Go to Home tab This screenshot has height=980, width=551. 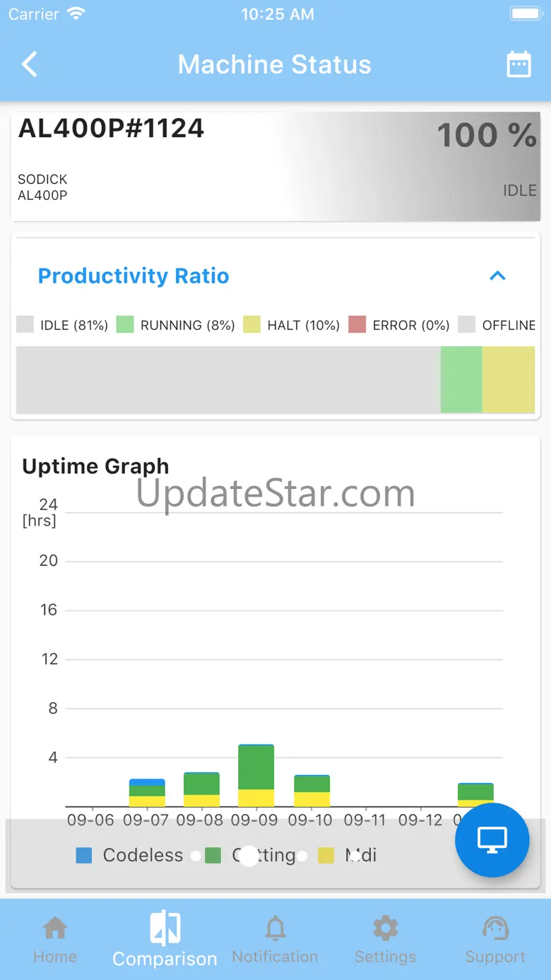pos(55,940)
